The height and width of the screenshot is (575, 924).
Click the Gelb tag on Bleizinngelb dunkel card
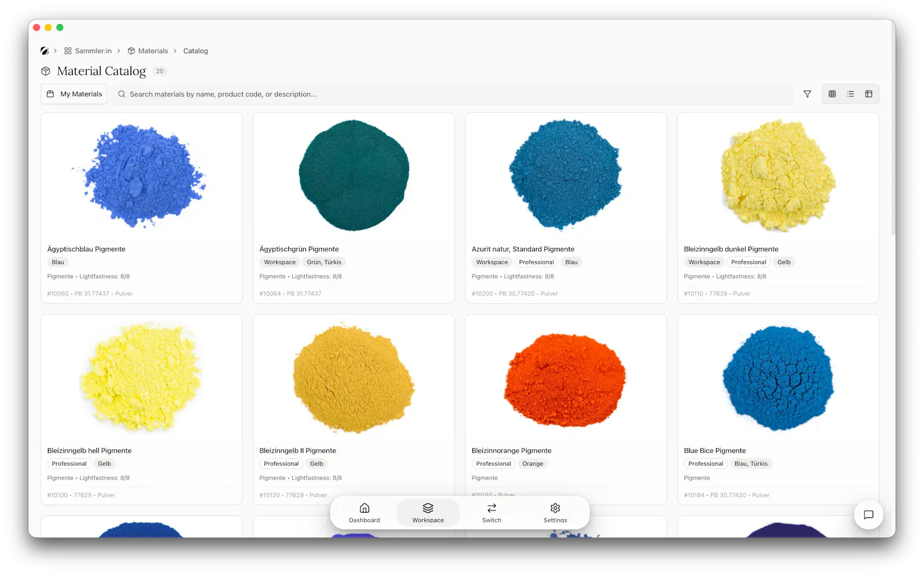pyautogui.click(x=784, y=262)
